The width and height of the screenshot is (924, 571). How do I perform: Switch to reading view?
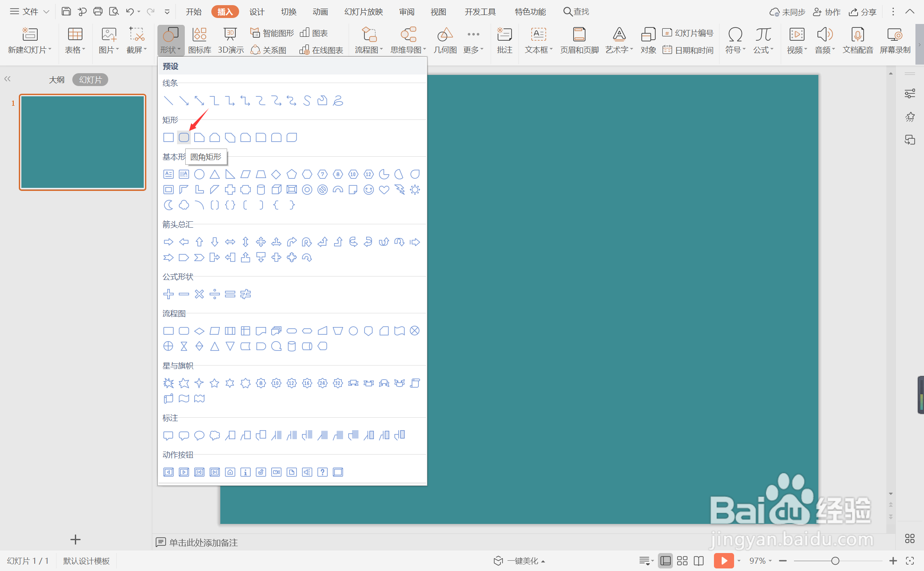point(699,561)
